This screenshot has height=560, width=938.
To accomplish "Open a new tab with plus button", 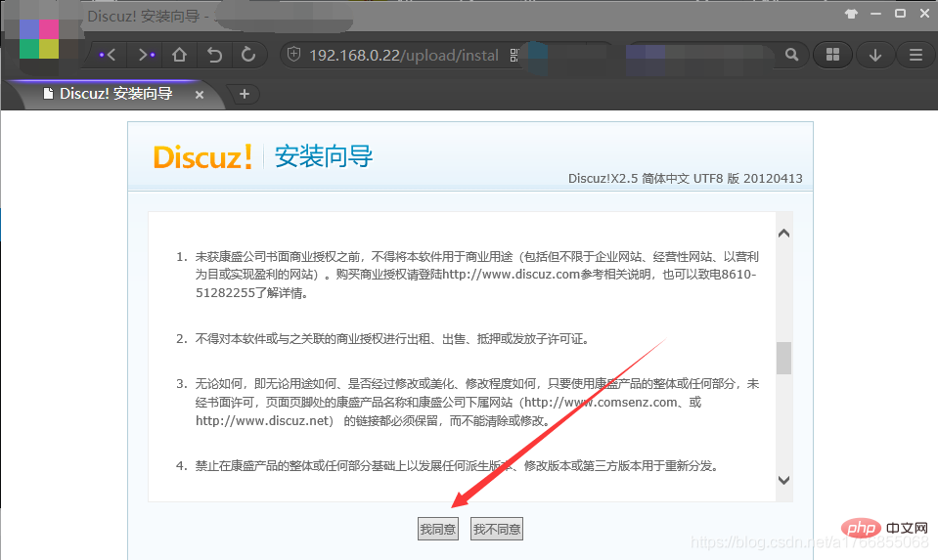I will [245, 94].
